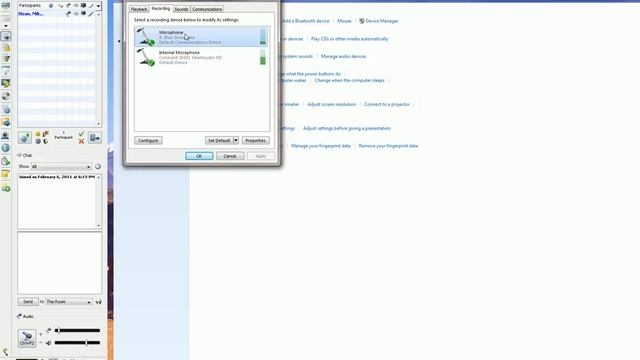The width and height of the screenshot is (640, 360).
Task: Expand the Set Default dropdown arrow
Action: tap(236, 140)
